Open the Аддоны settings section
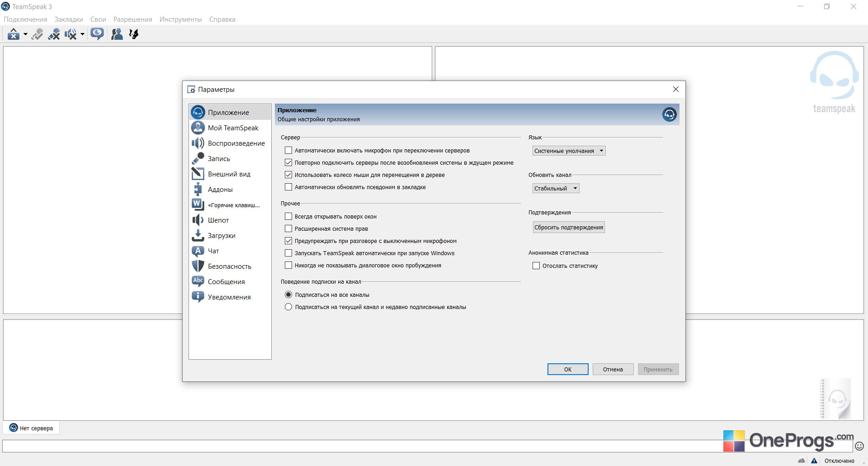The width and height of the screenshot is (868, 466). pyautogui.click(x=230, y=189)
